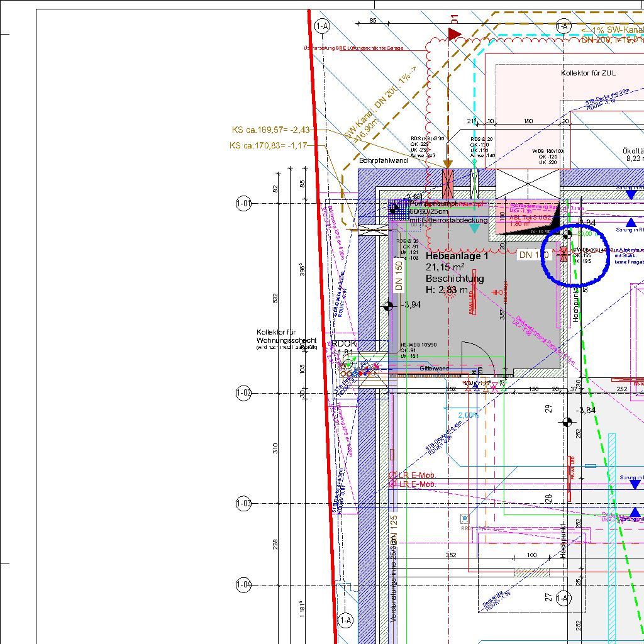This screenshot has width=644, height=644.
Task: Click the crossed shaft opening in top wall
Action: click(x=528, y=184)
